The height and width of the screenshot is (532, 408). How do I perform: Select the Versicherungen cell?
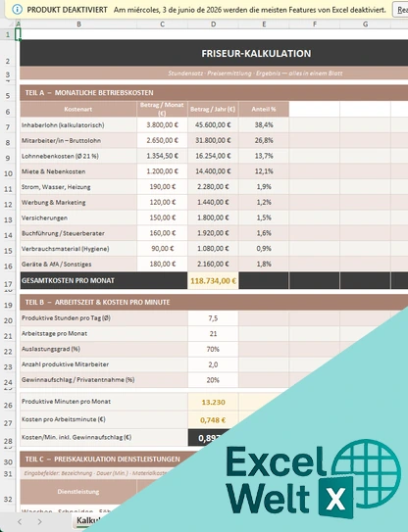point(78,218)
